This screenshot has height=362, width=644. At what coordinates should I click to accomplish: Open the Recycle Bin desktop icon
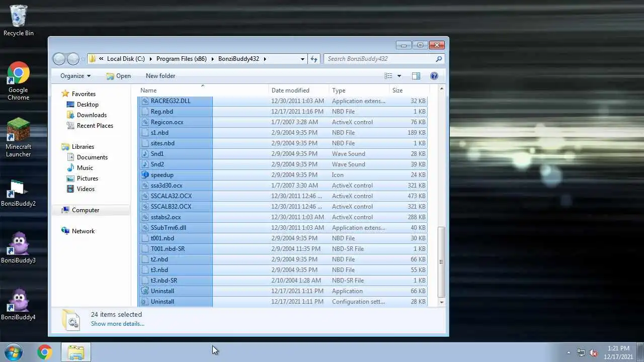(x=19, y=20)
